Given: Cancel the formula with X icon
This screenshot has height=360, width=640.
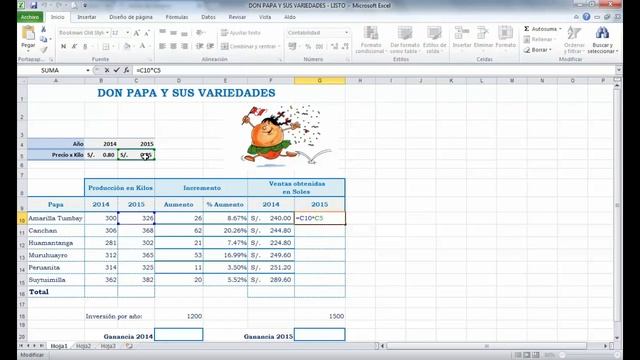Looking at the screenshot, I should pyautogui.click(x=107, y=70).
